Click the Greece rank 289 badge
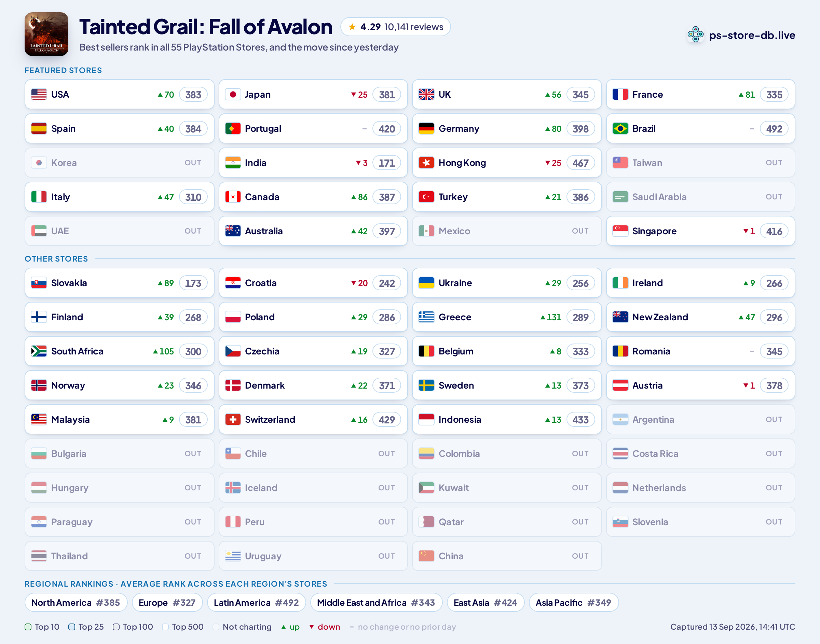The width and height of the screenshot is (820, 644). [x=580, y=317]
